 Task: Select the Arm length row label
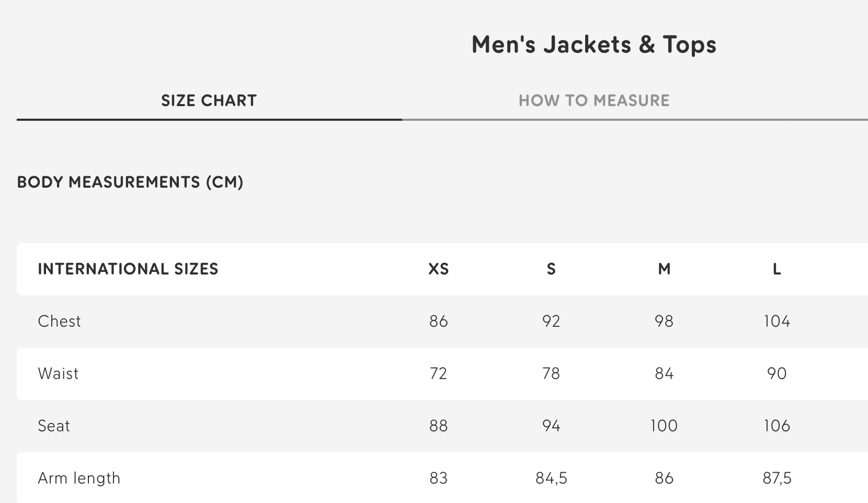79,477
